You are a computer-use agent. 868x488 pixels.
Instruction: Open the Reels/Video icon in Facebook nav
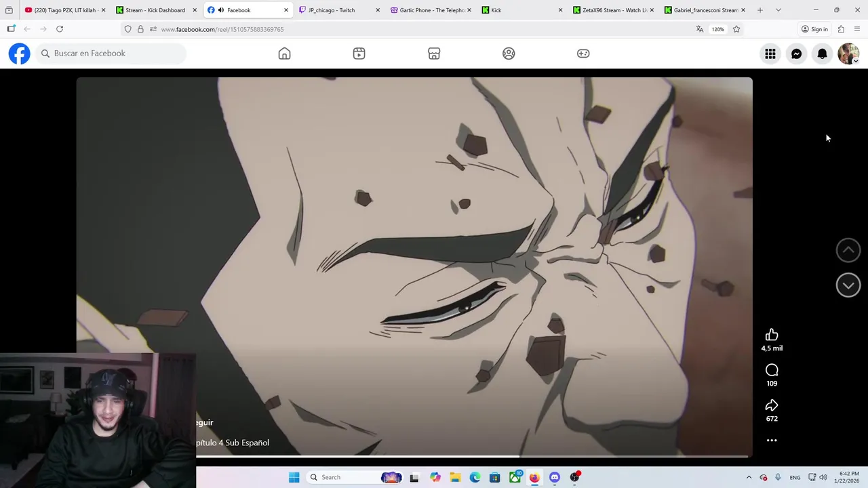(359, 54)
